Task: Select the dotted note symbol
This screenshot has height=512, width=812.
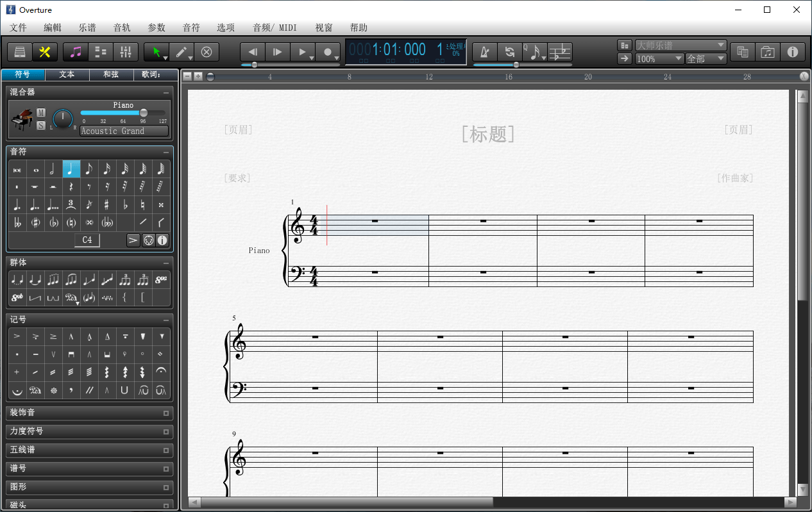Action: (x=17, y=205)
